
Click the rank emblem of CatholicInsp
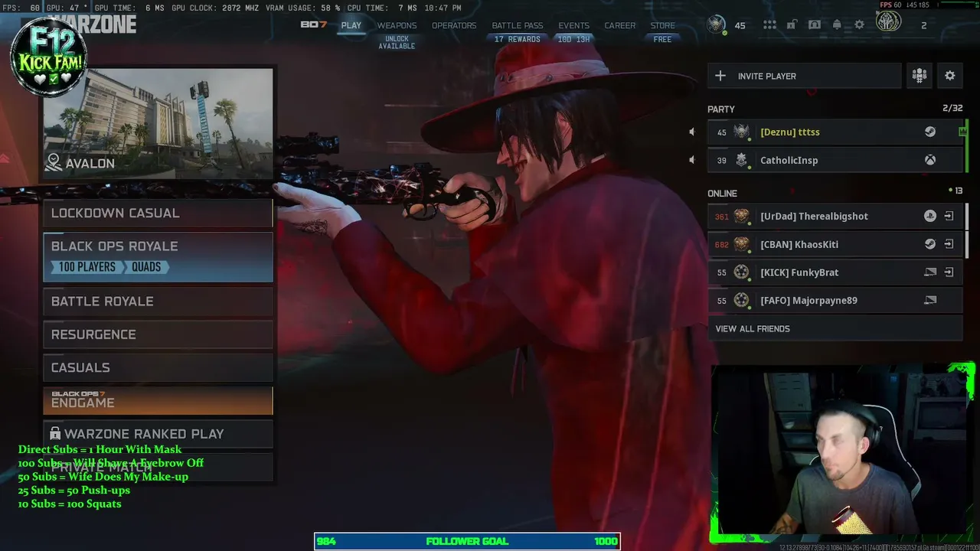pyautogui.click(x=741, y=160)
